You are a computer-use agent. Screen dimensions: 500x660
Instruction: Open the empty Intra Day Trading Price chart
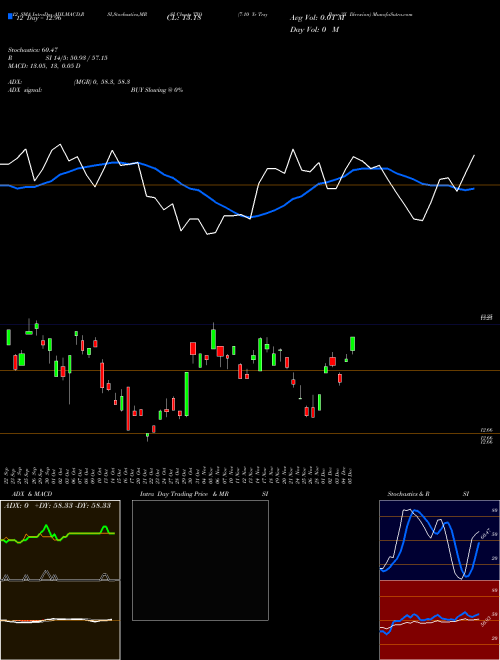(200, 560)
